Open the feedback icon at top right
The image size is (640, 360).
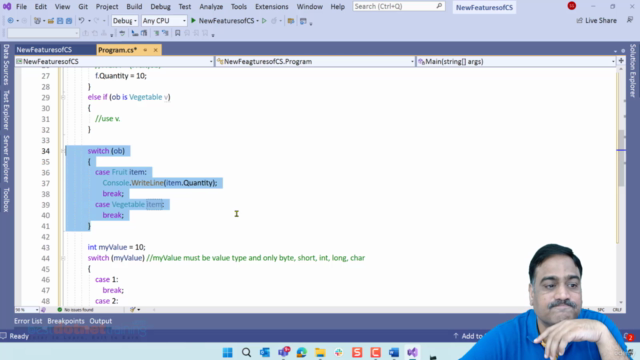630,20
